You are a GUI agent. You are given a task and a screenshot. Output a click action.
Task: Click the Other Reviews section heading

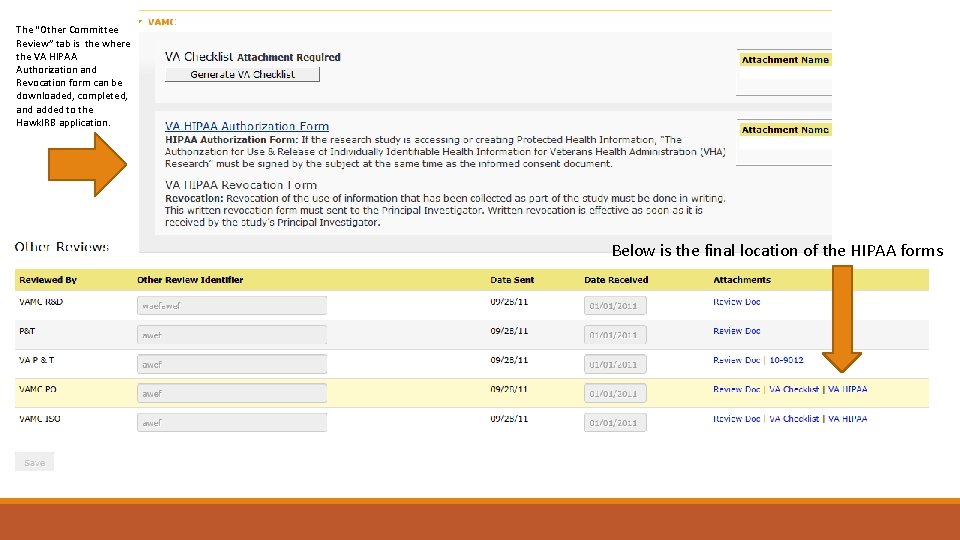pyautogui.click(x=62, y=247)
